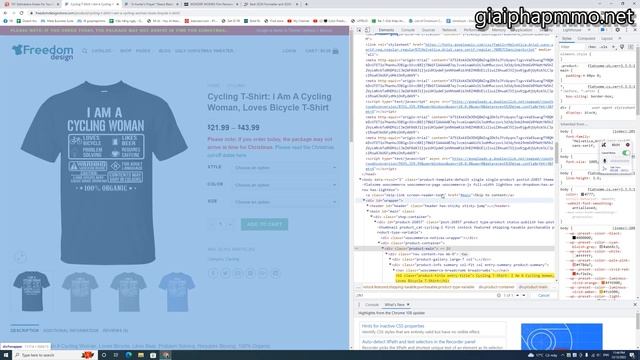Select the Layout styles tab
This screenshot has height=360, width=640.
607,38
